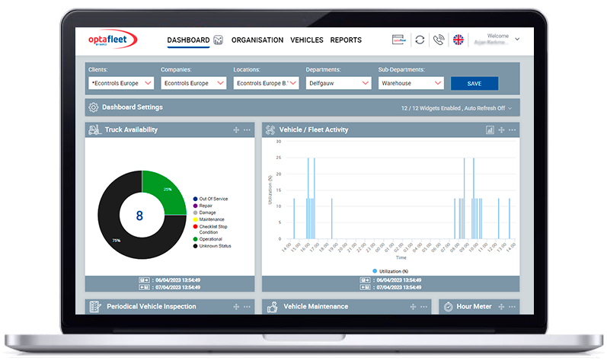
Task: Open the REPORTS menu
Action: [x=346, y=40]
